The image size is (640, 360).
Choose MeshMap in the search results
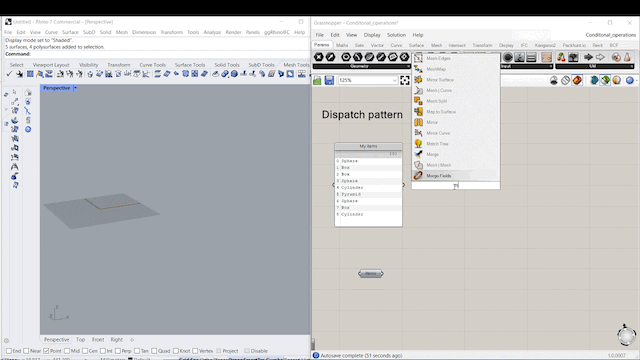pyautogui.click(x=456, y=69)
